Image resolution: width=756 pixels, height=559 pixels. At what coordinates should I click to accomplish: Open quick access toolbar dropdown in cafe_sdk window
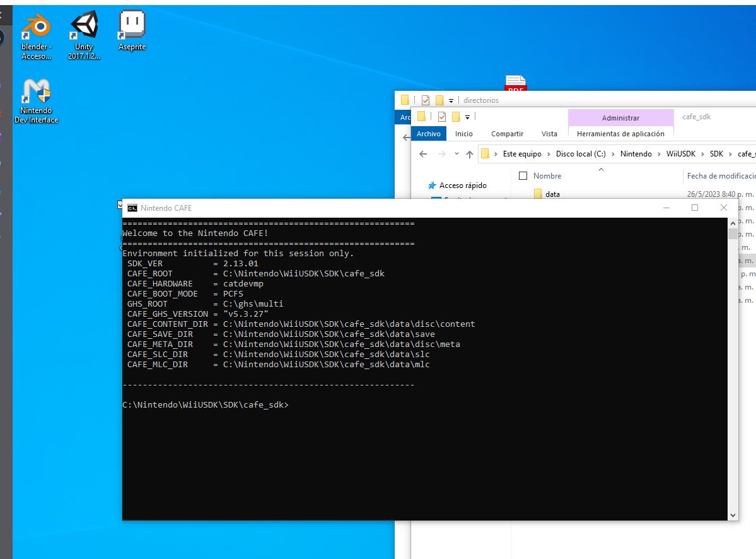pyautogui.click(x=467, y=117)
